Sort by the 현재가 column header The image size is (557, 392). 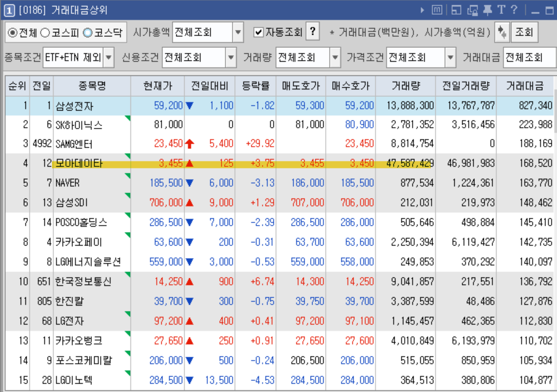[158, 86]
